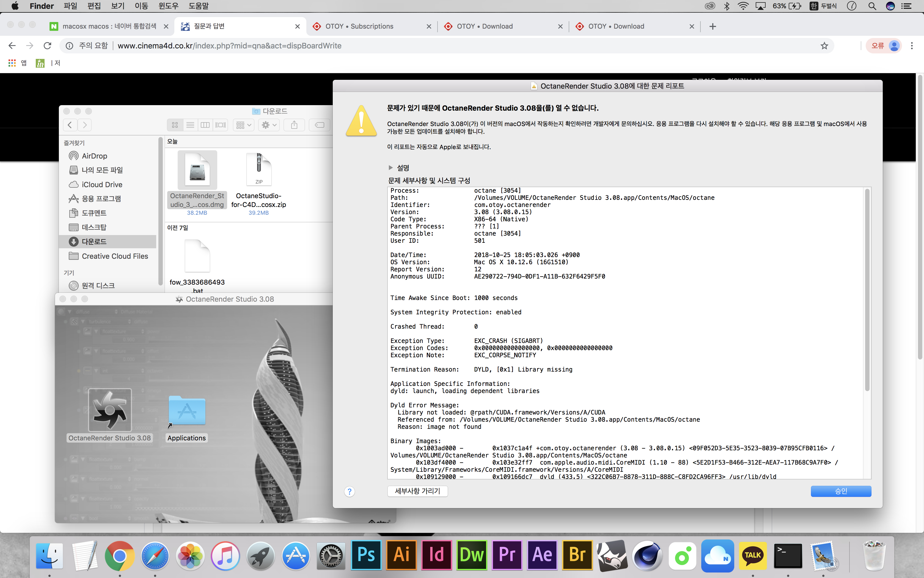Viewport: 924px width, 578px height.
Task: Click the crash report details scrollbar
Action: click(867, 290)
